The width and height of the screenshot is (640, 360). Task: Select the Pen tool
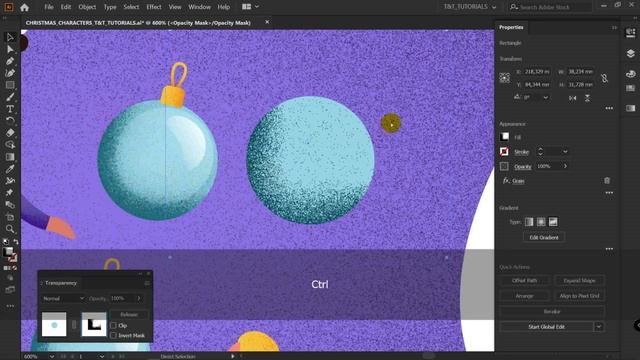[10, 61]
